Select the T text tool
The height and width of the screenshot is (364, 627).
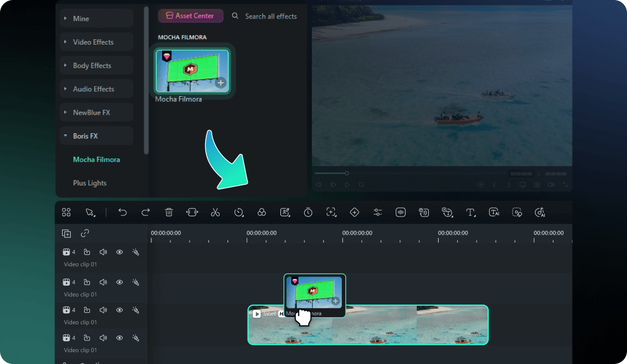coord(471,213)
